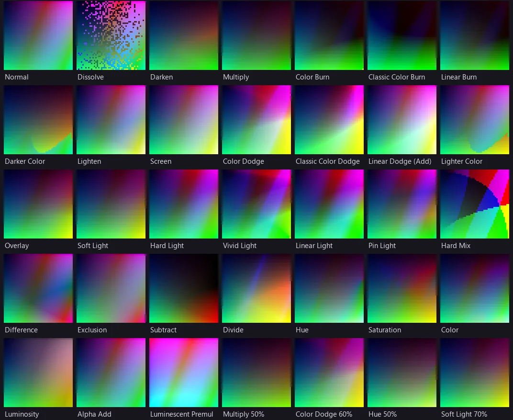Click the 'Vivid Light' caption

pyautogui.click(x=240, y=246)
